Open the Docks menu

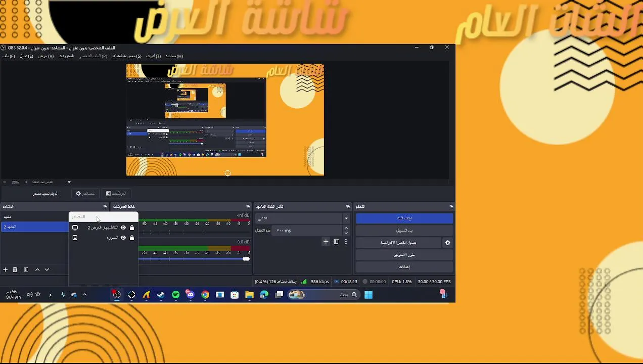click(x=66, y=56)
